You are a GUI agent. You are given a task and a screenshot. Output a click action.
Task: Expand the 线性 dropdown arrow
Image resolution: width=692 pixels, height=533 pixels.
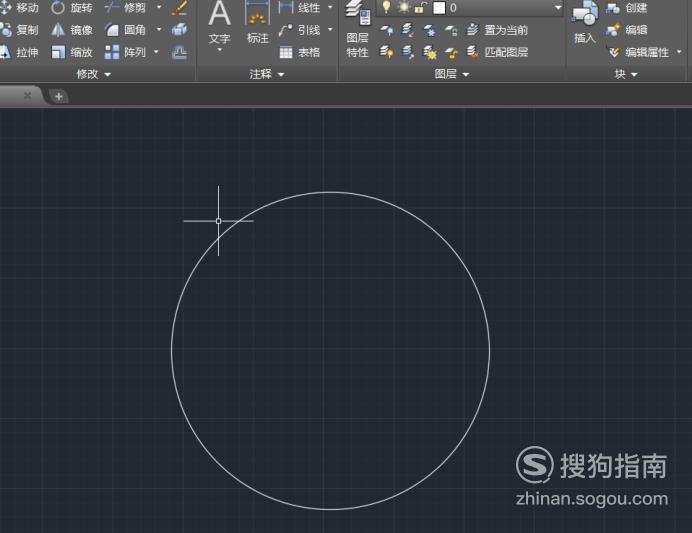[331, 8]
